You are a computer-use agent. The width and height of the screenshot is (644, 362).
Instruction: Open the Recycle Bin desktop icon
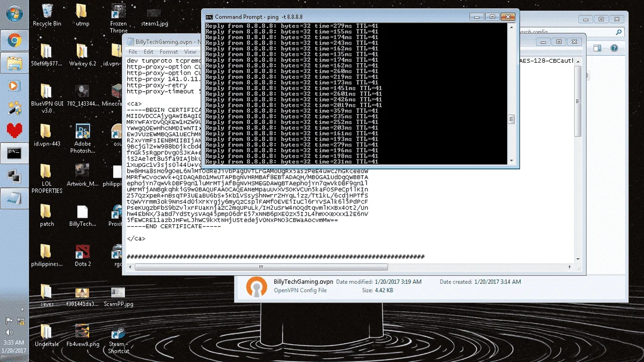click(47, 15)
